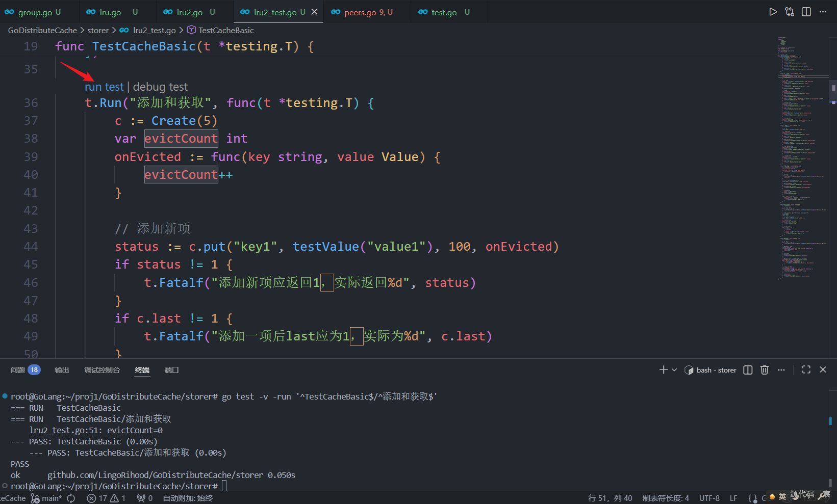Click evictCount variable on line 38
The width and height of the screenshot is (837, 504).
[x=181, y=139]
